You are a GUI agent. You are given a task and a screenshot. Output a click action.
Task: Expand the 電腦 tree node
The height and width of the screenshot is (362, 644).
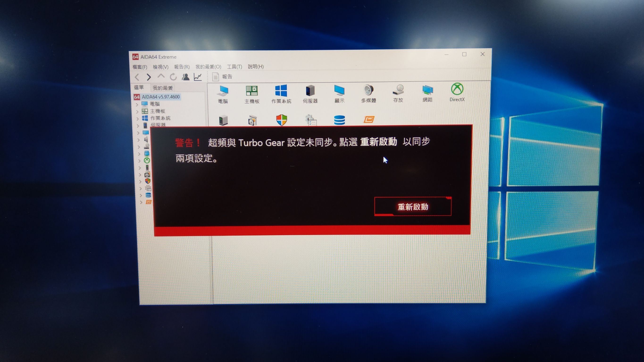pyautogui.click(x=137, y=105)
